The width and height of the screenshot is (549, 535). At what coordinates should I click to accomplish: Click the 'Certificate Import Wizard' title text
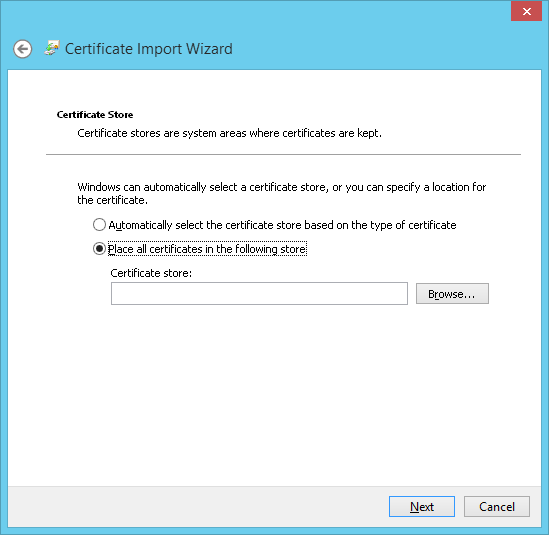[x=148, y=49]
